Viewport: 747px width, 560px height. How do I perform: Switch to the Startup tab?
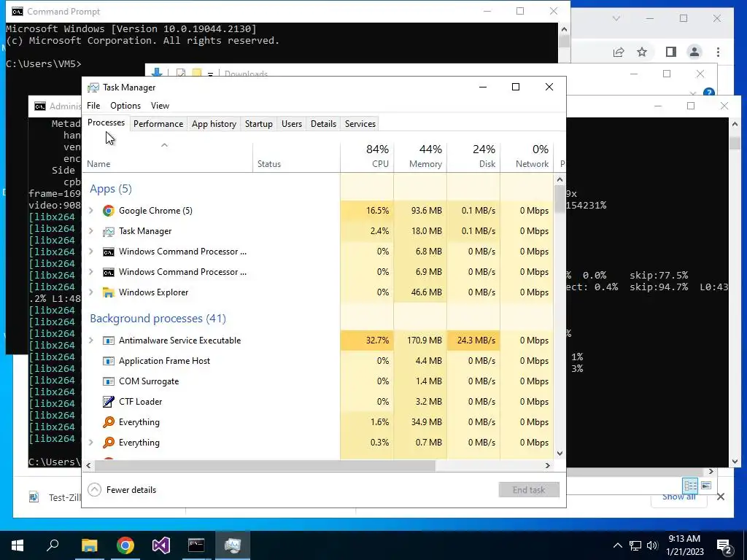[x=259, y=124]
